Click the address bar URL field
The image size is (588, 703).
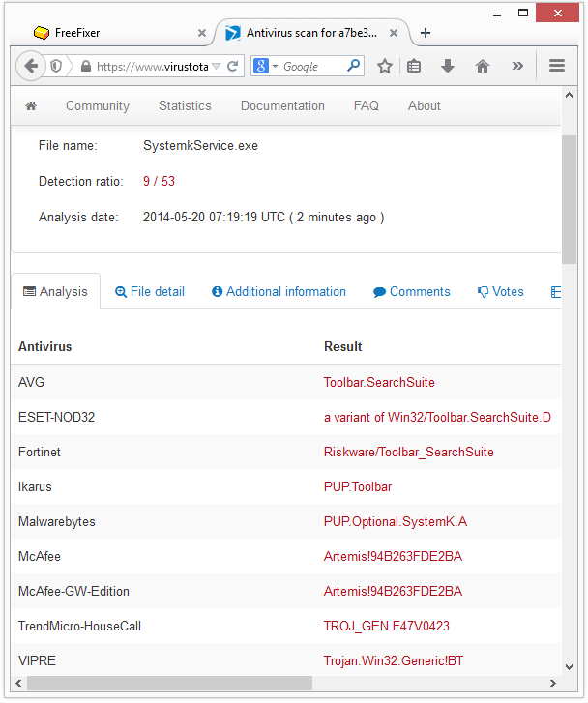point(153,67)
